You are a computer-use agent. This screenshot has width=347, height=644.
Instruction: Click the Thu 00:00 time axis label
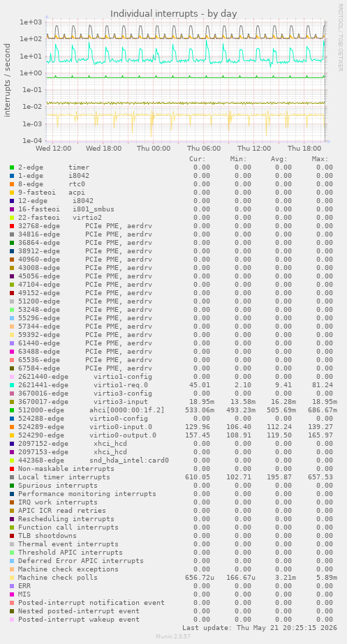tap(154, 149)
